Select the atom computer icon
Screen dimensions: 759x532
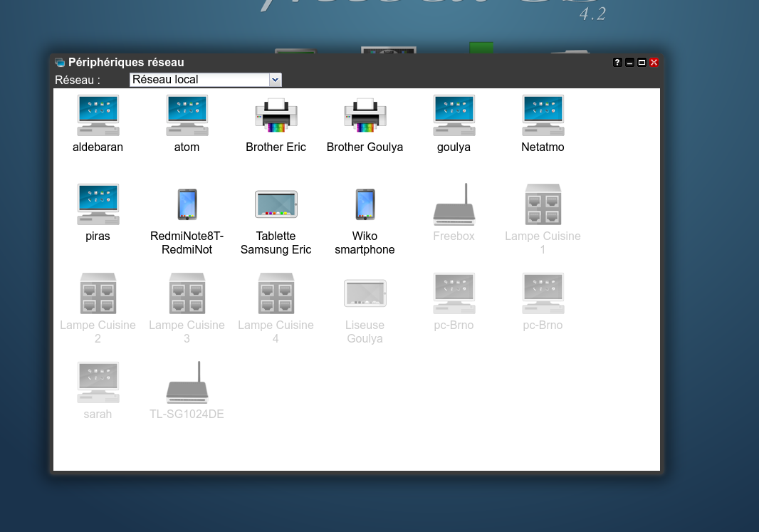pos(187,116)
